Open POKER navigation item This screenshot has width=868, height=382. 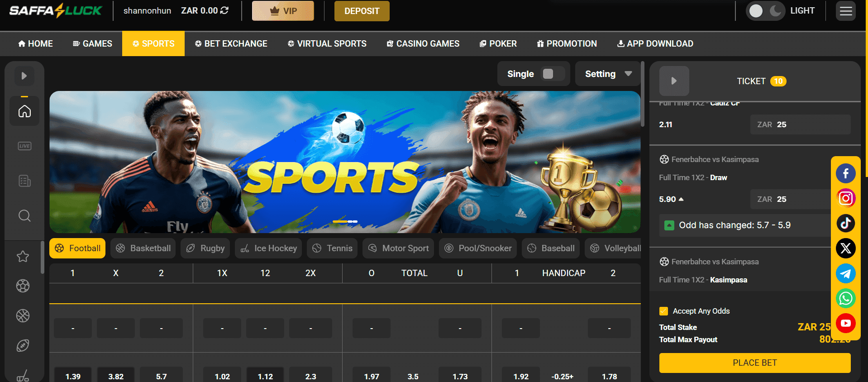498,43
